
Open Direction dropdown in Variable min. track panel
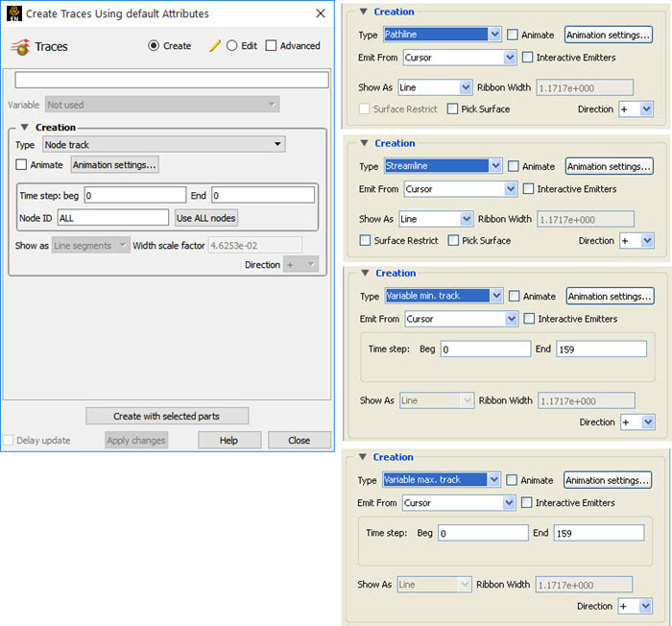tap(637, 422)
